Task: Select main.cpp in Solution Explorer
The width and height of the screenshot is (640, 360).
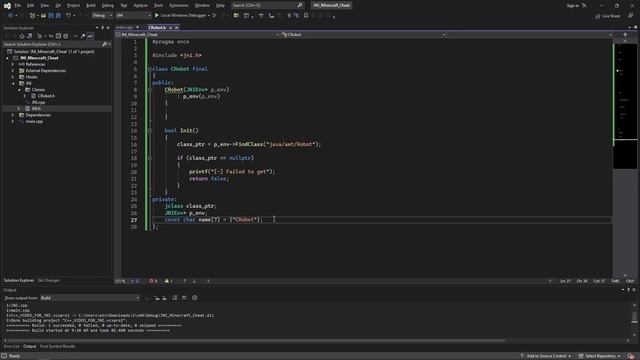Action: click(x=34, y=121)
